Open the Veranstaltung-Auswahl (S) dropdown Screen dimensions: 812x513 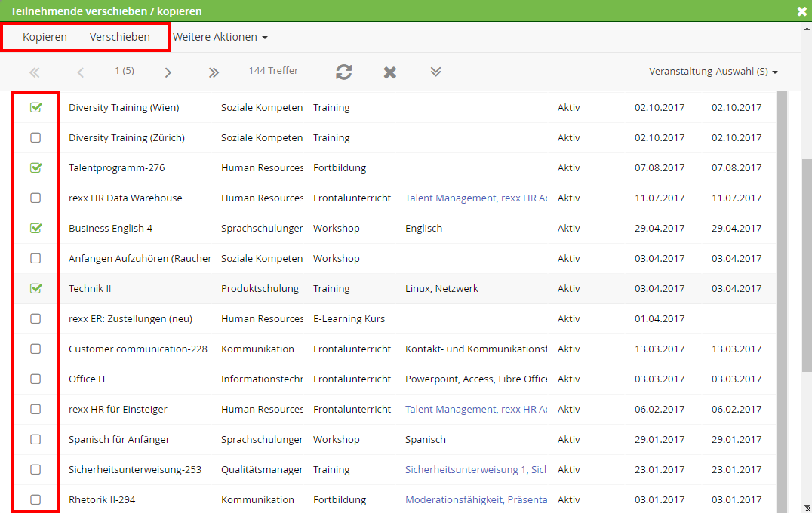(713, 72)
